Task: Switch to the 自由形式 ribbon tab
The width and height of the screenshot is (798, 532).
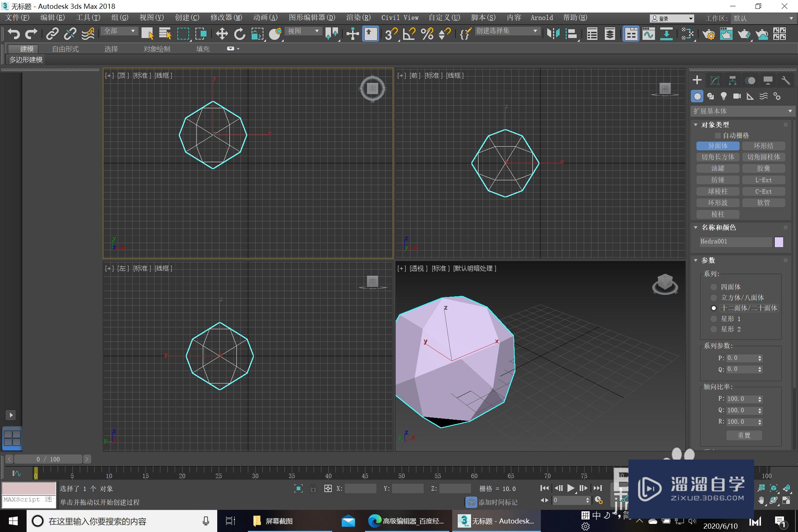Action: coord(65,49)
